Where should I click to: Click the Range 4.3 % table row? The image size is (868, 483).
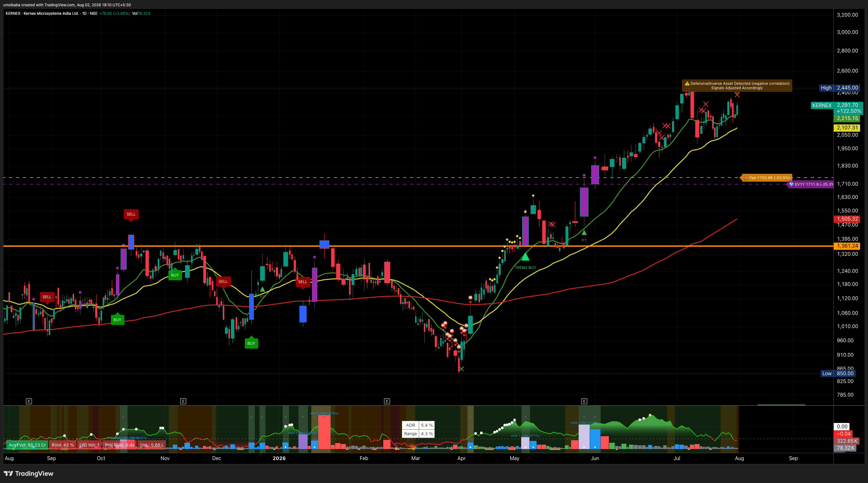[418, 434]
